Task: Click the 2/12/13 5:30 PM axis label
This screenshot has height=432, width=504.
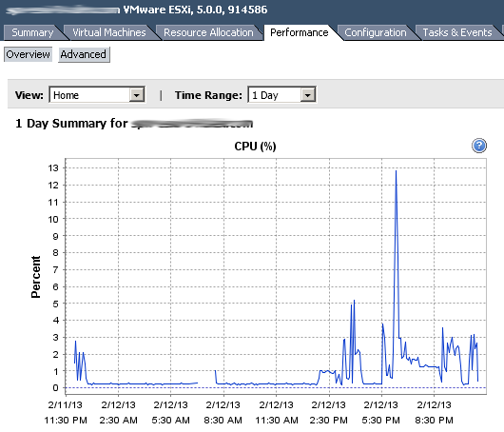Action: [381, 412]
